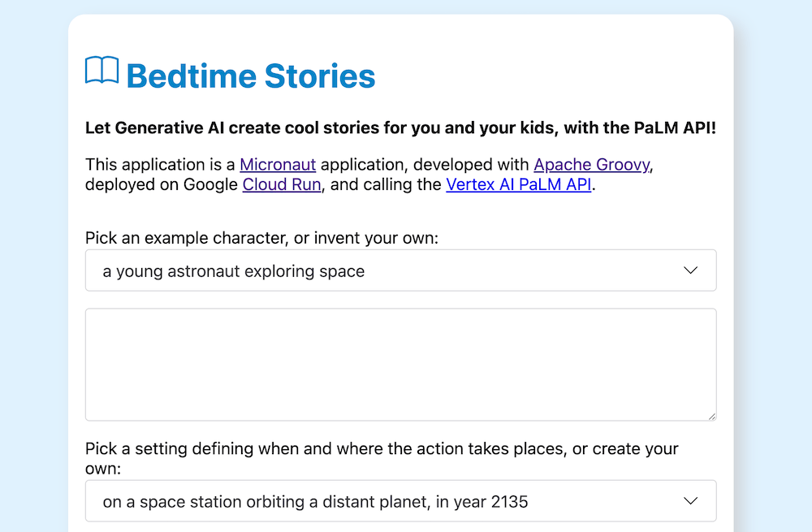Screen dimensions: 812x532
Task: Click the open book icon beside the title
Action: point(101,71)
